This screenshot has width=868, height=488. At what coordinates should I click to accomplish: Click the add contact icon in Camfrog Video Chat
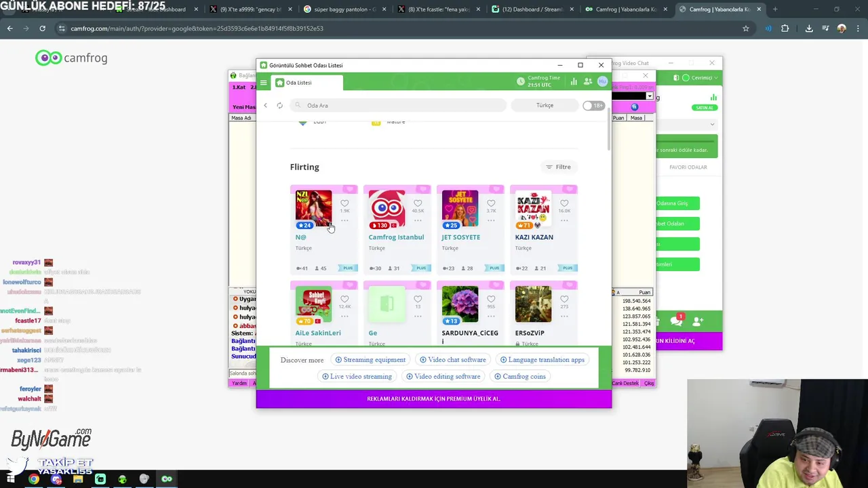(x=698, y=321)
